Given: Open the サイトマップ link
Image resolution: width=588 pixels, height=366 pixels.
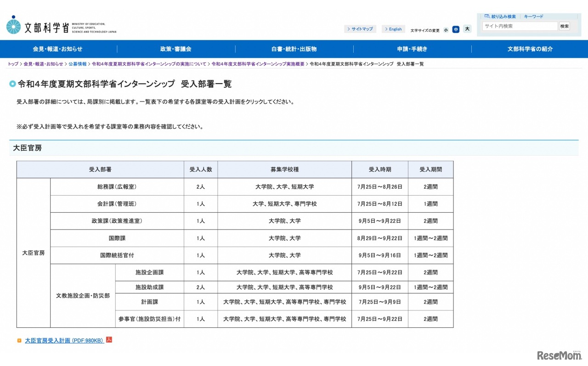Looking at the screenshot, I should coord(360,29).
